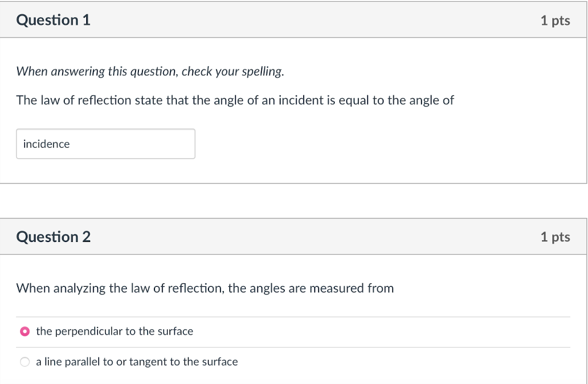Image resolution: width=588 pixels, height=384 pixels.
Task: Click the 'the perpendicular to the surface' answer text
Action: point(114,331)
